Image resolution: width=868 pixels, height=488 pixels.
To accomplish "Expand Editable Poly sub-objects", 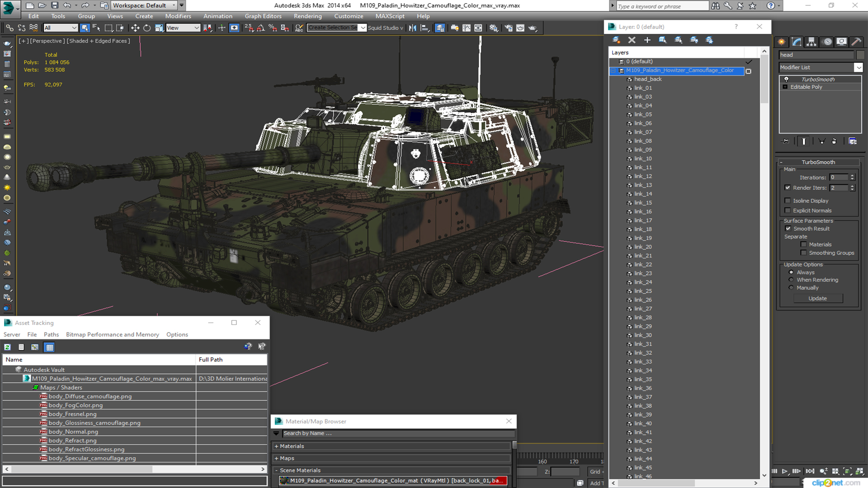I will [x=785, y=87].
